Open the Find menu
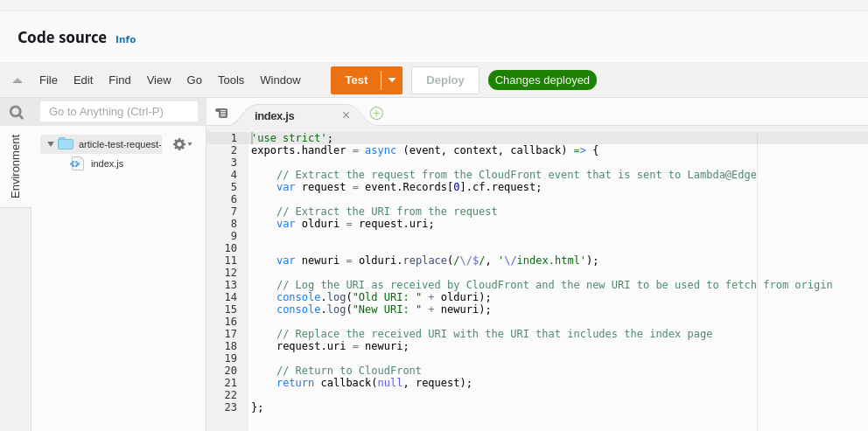Image resolution: width=868 pixels, height=431 pixels. click(120, 80)
